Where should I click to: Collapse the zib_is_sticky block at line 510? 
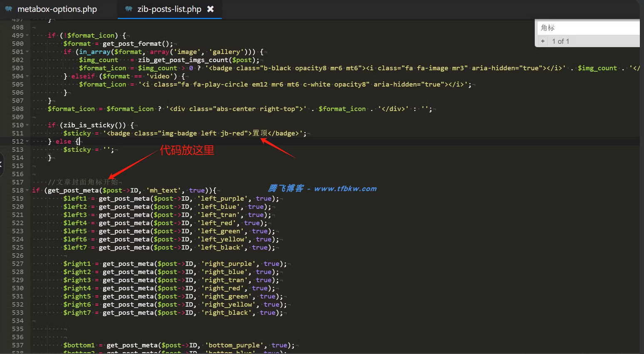[27, 125]
